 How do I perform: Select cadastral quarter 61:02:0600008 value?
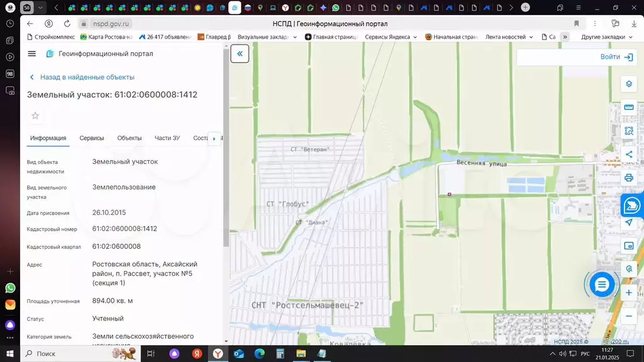(x=116, y=246)
